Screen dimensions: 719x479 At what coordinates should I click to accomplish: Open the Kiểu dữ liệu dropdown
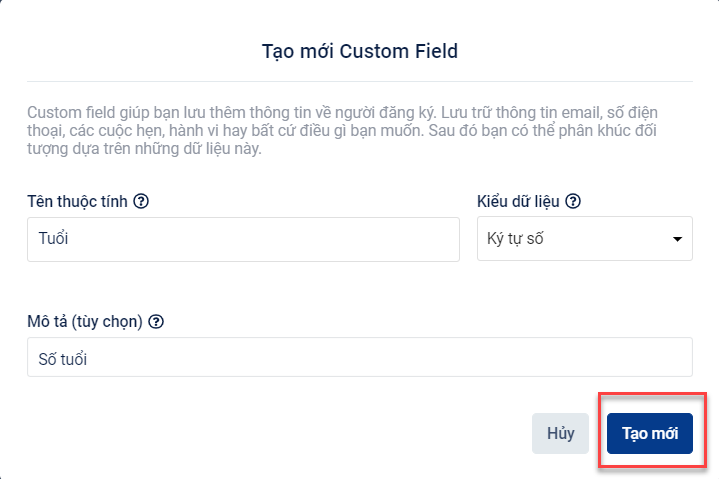584,240
